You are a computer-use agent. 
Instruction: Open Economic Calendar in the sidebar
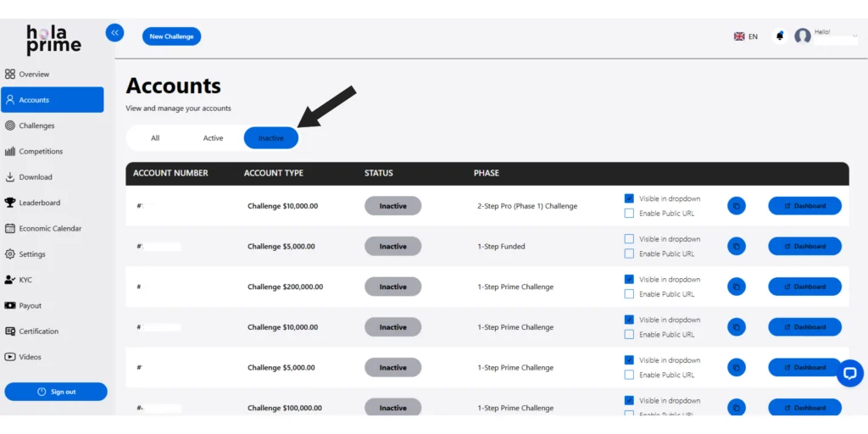(49, 229)
